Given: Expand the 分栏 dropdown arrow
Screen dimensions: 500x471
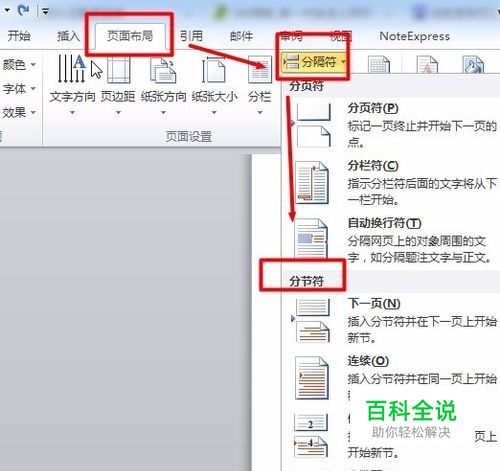Looking at the screenshot, I should tap(260, 113).
